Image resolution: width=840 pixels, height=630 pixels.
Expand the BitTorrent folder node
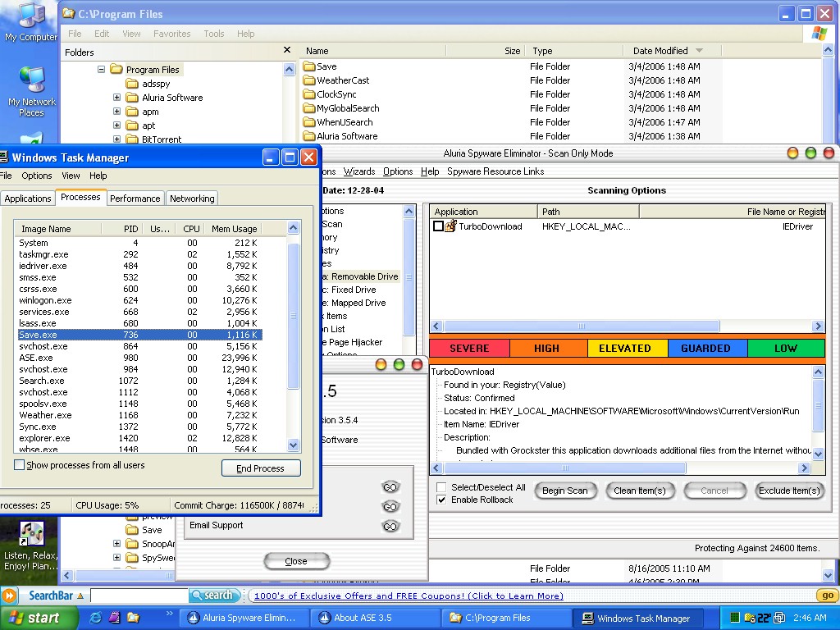click(116, 139)
